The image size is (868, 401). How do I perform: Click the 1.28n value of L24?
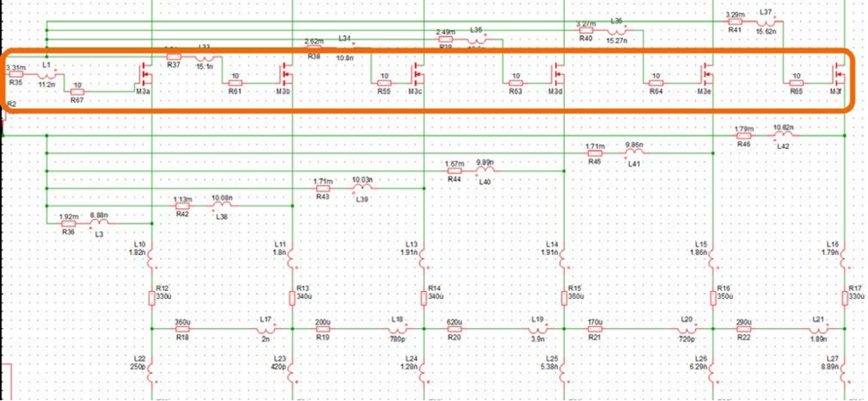[410, 366]
